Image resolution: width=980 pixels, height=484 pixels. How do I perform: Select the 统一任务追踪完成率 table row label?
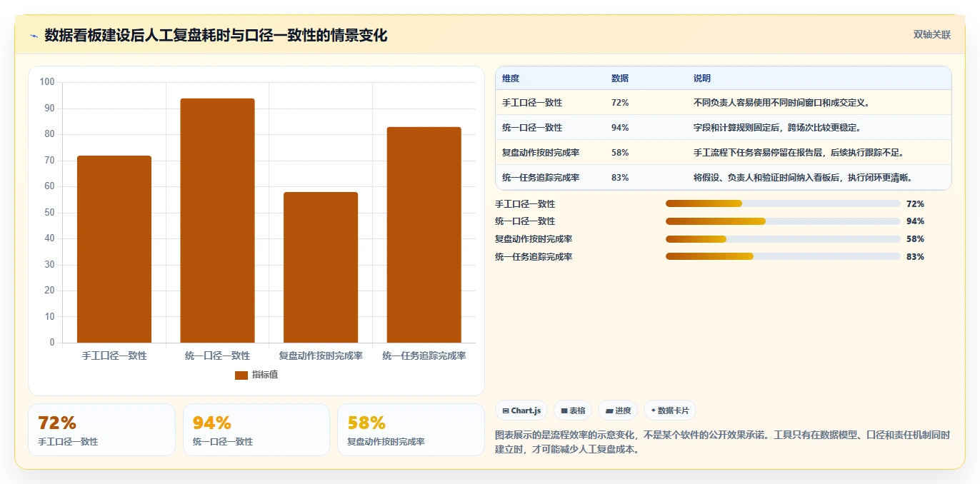point(541,178)
